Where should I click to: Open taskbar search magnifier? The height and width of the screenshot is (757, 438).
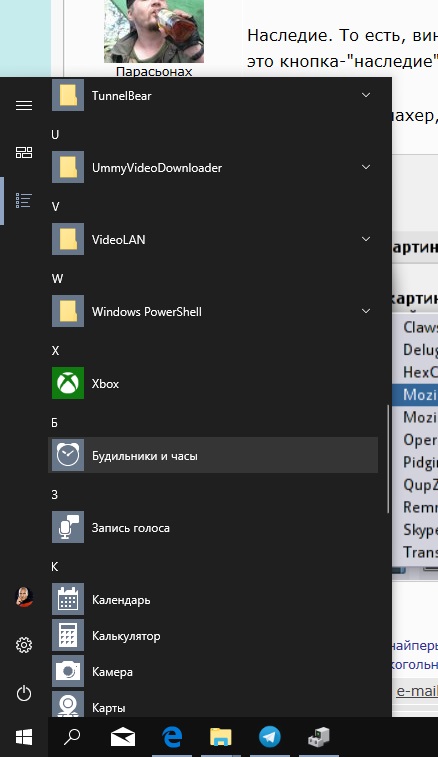click(x=72, y=737)
